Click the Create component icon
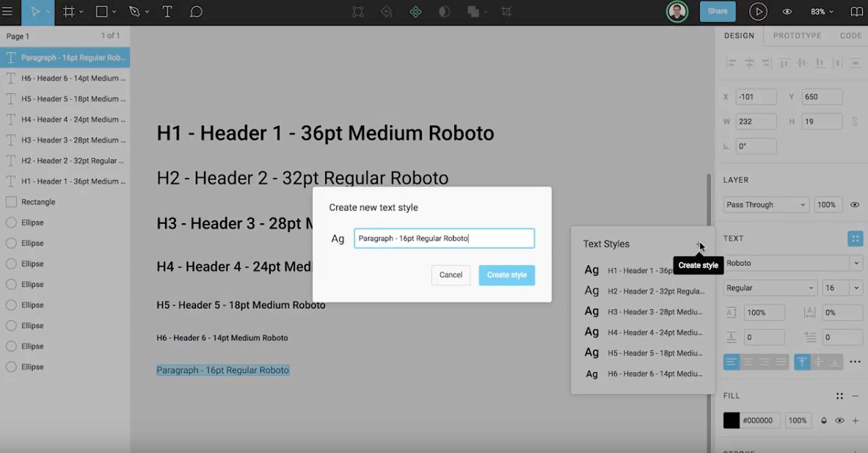This screenshot has width=868, height=453. click(x=415, y=12)
